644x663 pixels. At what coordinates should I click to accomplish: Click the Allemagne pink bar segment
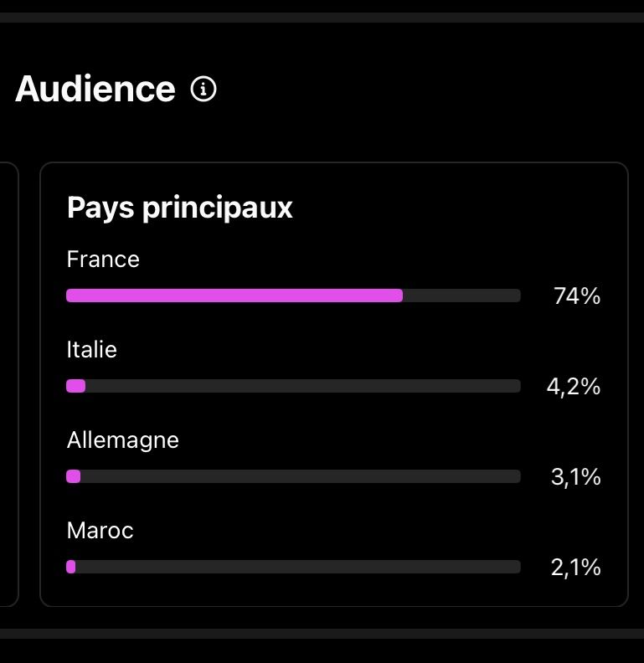point(73,476)
